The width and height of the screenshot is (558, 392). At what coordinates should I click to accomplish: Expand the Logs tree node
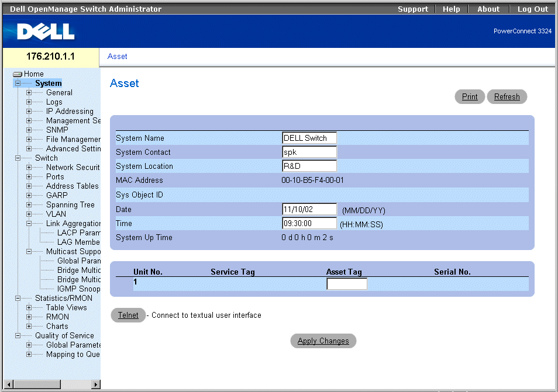pos(29,102)
